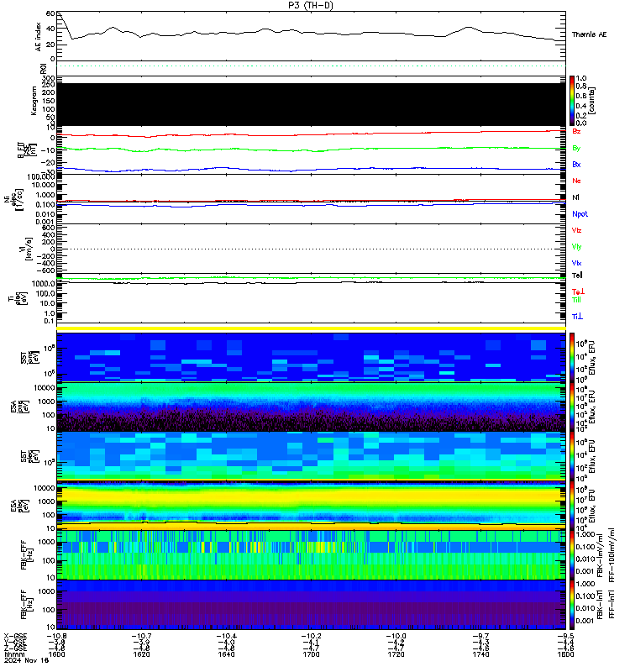
Task: Click the X-GSE value -10.0
Action: (x=396, y=636)
